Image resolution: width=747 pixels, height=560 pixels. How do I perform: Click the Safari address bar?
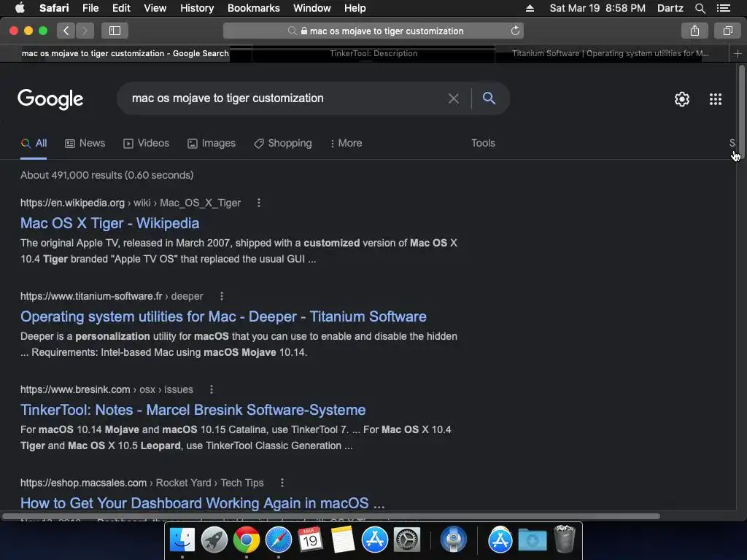point(373,31)
